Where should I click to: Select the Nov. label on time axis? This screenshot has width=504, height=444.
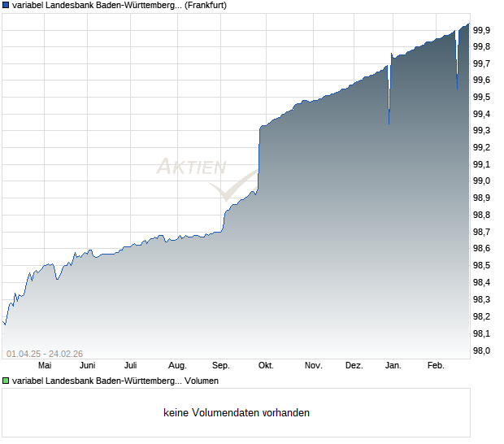coord(314,366)
